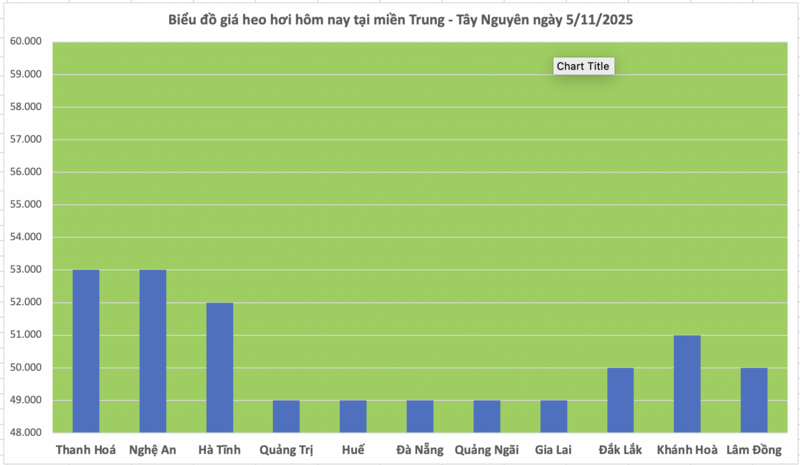The height and width of the screenshot is (465, 800).
Task: Click the Lâm Đồng bar
Action: click(x=754, y=400)
